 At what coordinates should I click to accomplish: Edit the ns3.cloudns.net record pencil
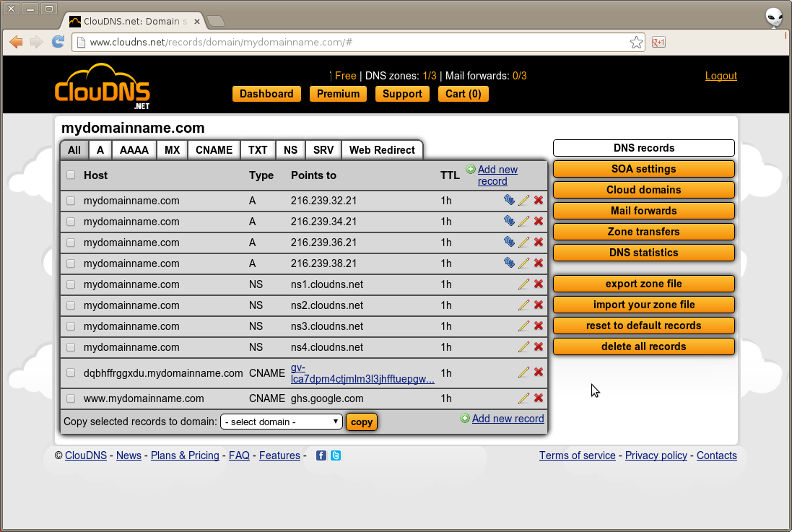click(524, 326)
